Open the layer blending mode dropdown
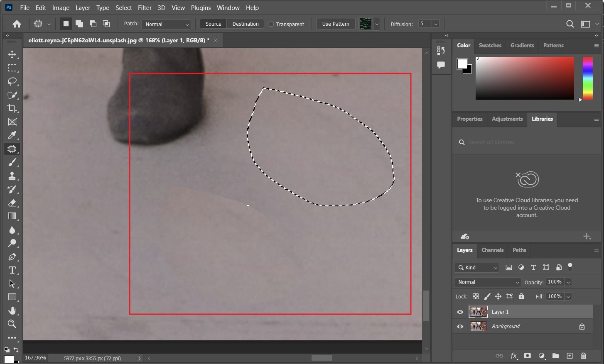The height and width of the screenshot is (364, 604). point(487,282)
